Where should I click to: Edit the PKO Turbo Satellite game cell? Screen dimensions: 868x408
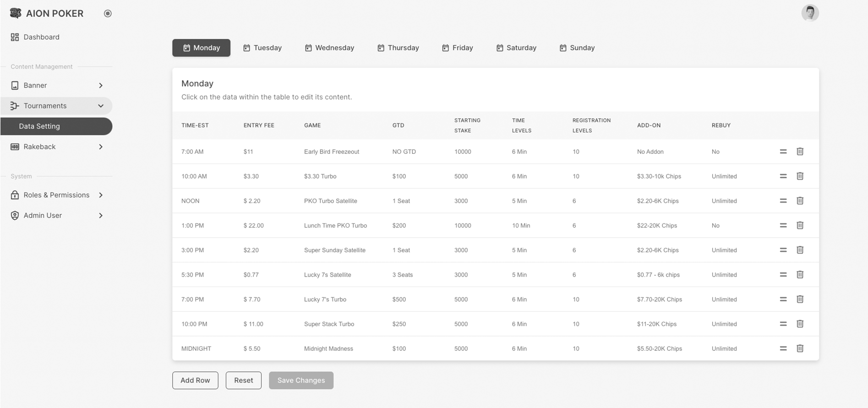tap(330, 201)
